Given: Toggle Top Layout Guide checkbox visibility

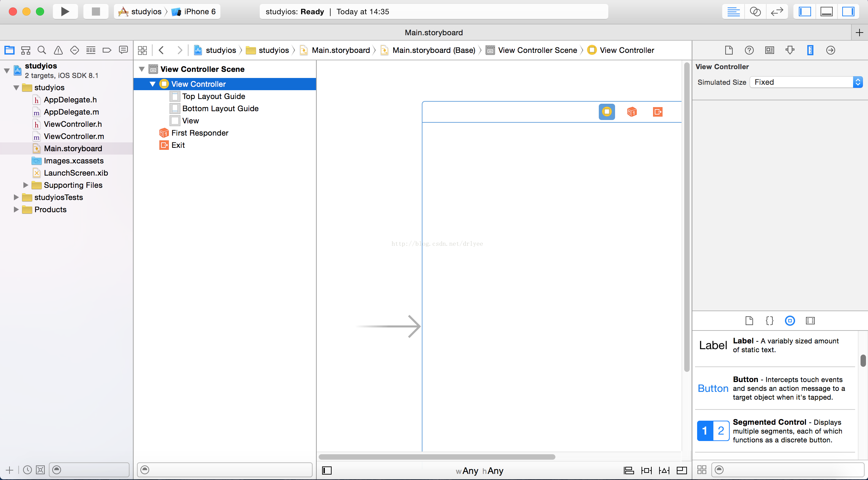Looking at the screenshot, I should (175, 96).
